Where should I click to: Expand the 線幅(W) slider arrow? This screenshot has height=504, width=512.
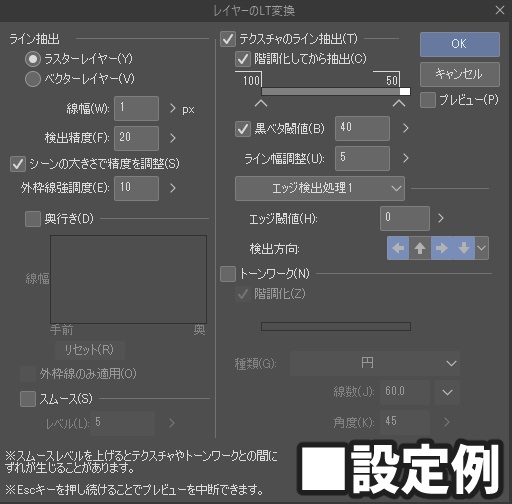point(172,108)
